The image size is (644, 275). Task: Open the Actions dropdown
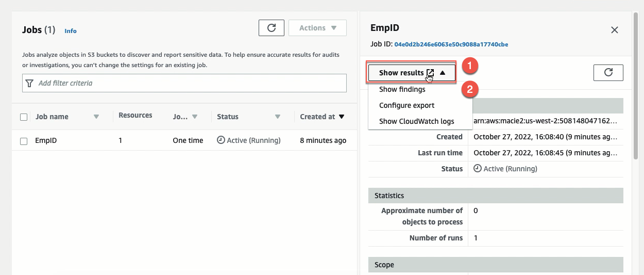click(x=317, y=28)
